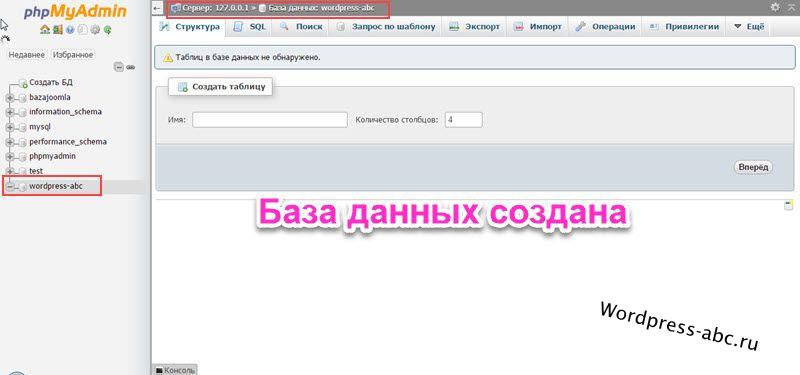Switch to the Структура tab
800x375 pixels.
point(189,27)
